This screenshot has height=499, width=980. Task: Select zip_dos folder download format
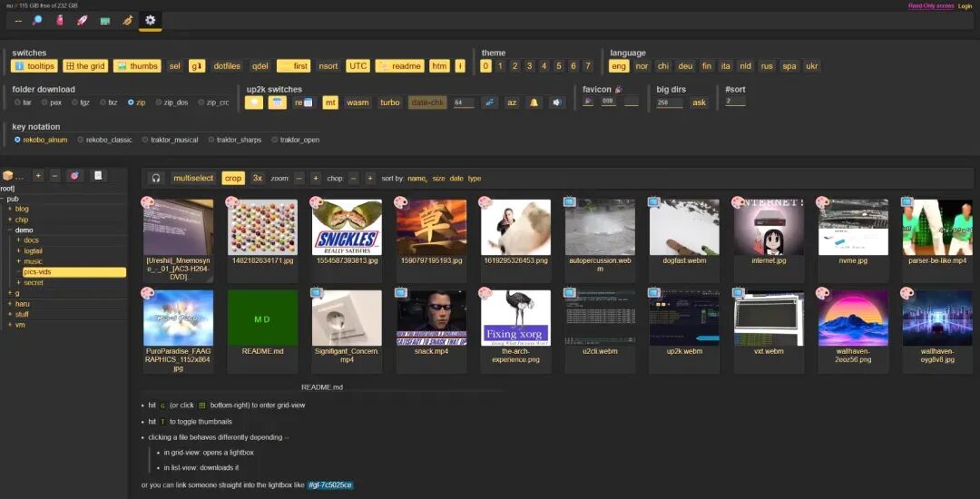point(171,103)
